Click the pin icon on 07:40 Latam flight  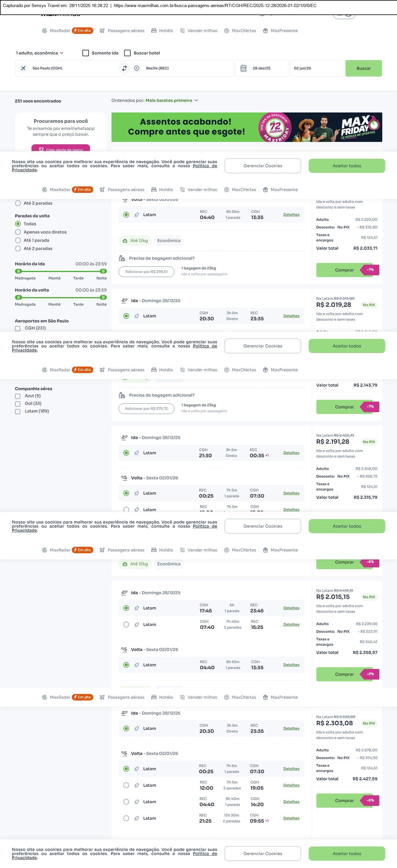click(136, 625)
